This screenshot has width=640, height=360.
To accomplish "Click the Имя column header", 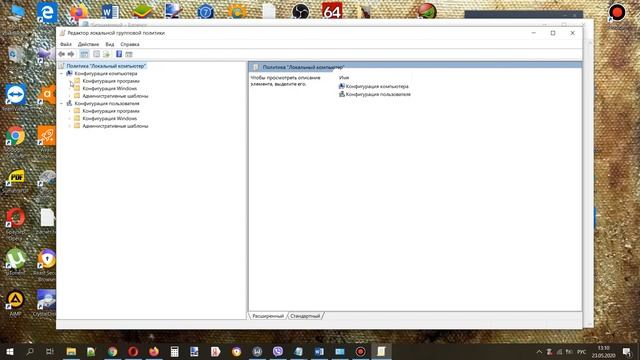I will [x=344, y=77].
